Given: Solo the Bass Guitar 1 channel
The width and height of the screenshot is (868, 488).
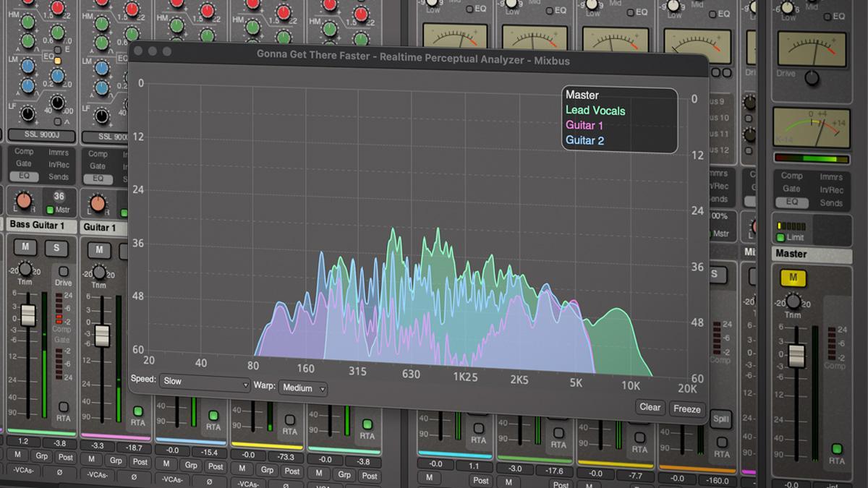Looking at the screenshot, I should click(x=56, y=248).
